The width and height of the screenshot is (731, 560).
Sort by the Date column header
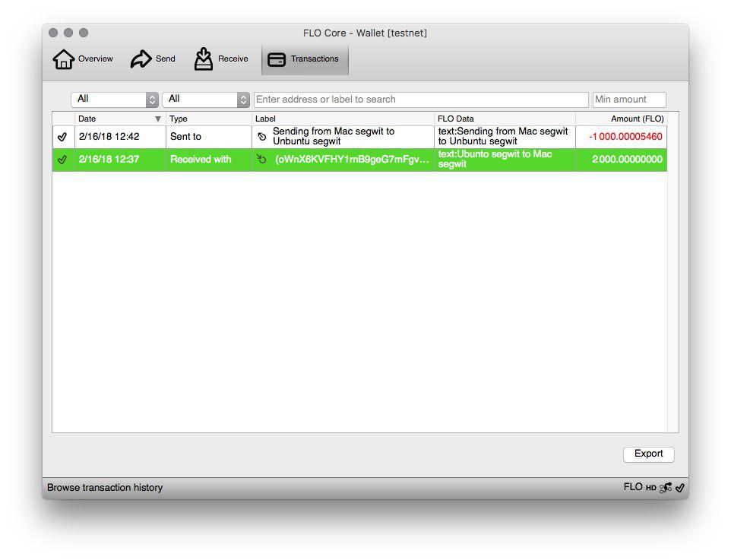pos(120,119)
